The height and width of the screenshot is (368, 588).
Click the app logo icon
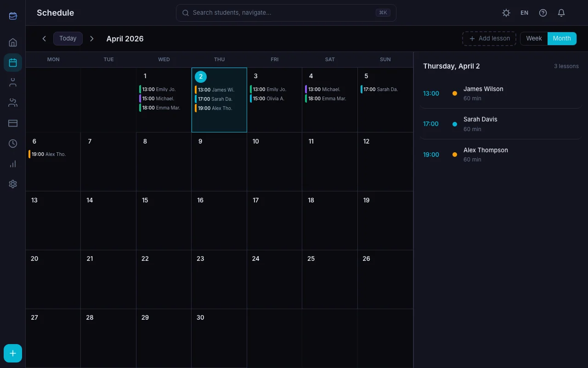coord(13,16)
